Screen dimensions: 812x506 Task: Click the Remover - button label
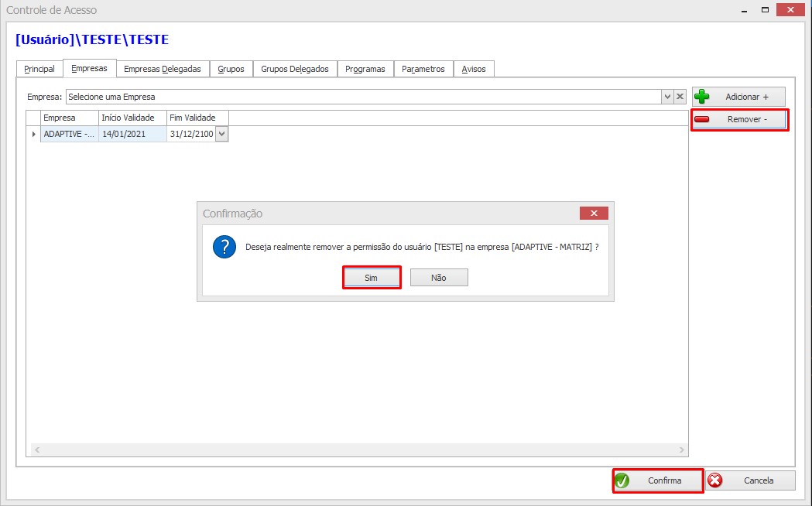[747, 119]
